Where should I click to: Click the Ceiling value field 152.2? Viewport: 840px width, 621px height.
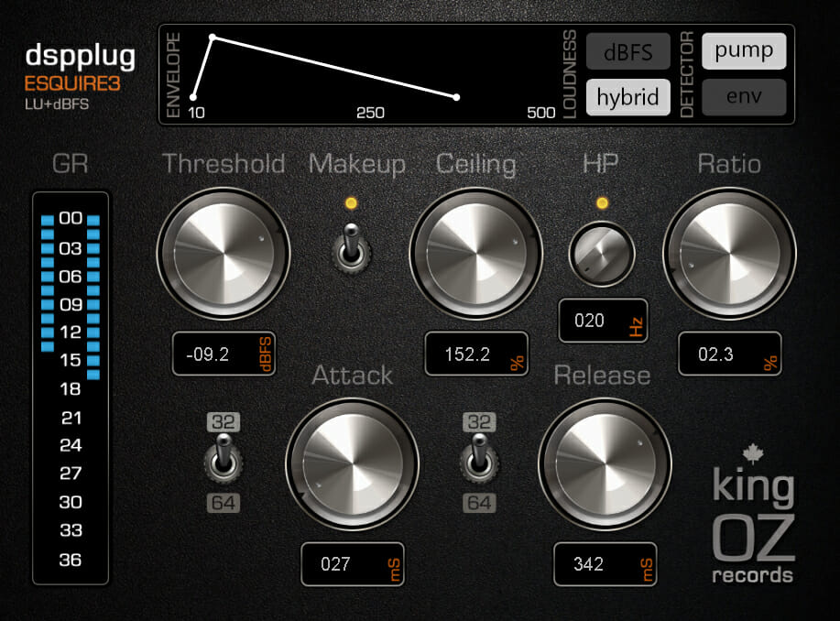pos(476,353)
